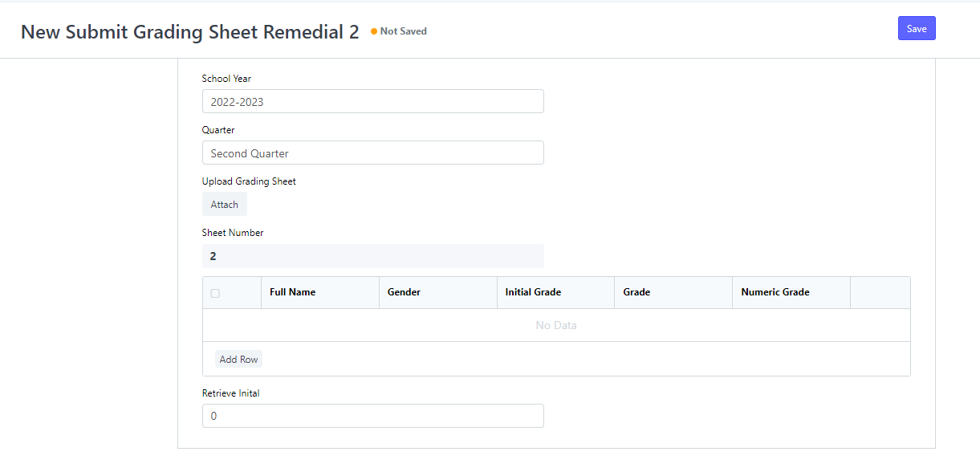The image size is (980, 472).
Task: Click the blank last column header cell
Action: [880, 292]
